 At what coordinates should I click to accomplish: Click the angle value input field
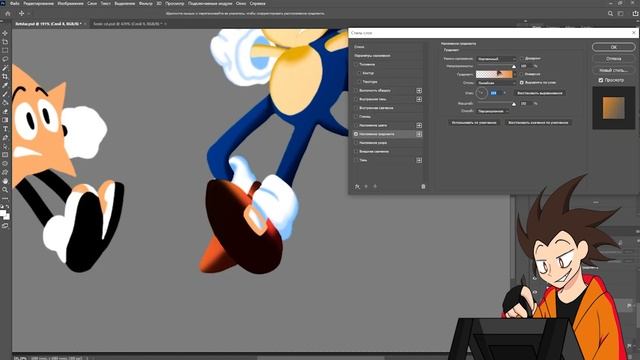(x=496, y=93)
